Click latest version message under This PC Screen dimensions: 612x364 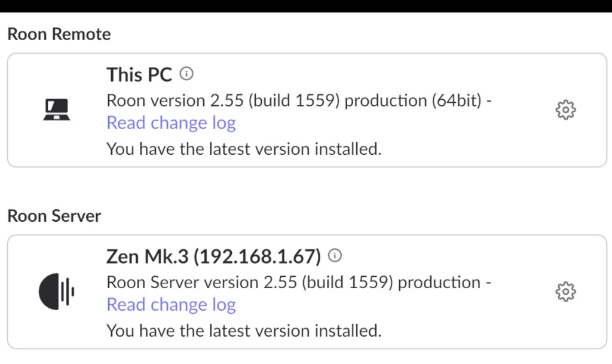click(x=244, y=149)
